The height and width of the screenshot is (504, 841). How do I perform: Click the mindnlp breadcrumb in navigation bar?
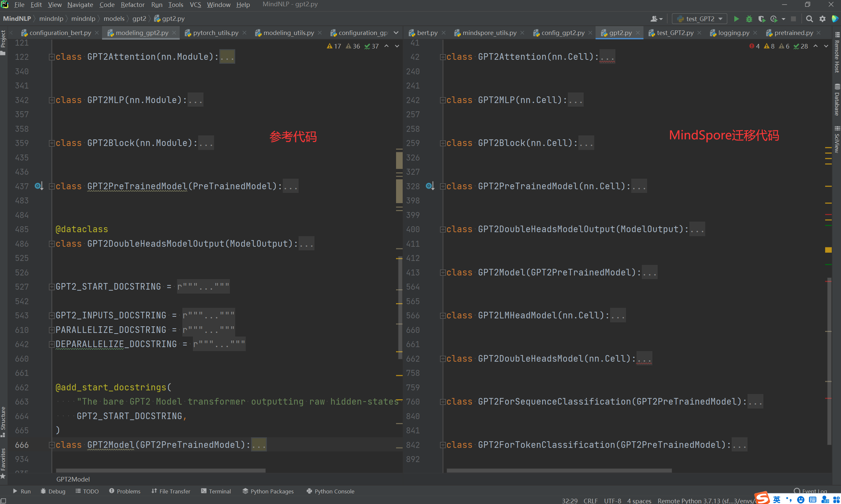tap(51, 19)
